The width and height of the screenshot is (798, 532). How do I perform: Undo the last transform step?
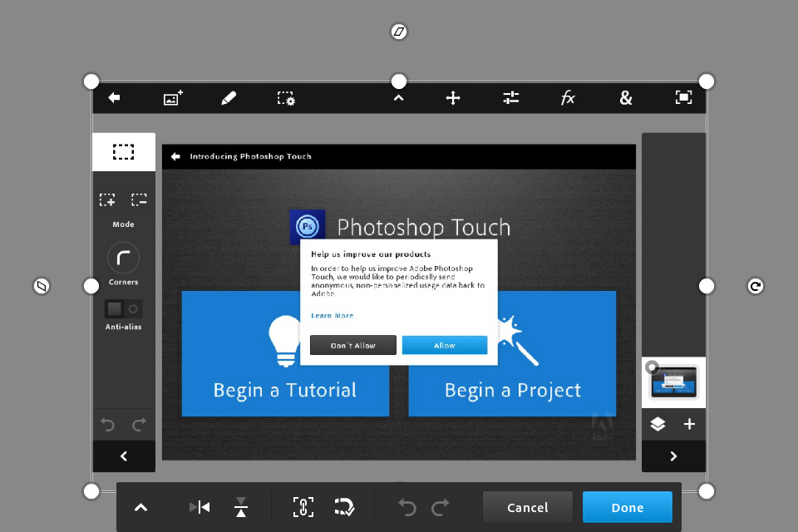[407, 507]
